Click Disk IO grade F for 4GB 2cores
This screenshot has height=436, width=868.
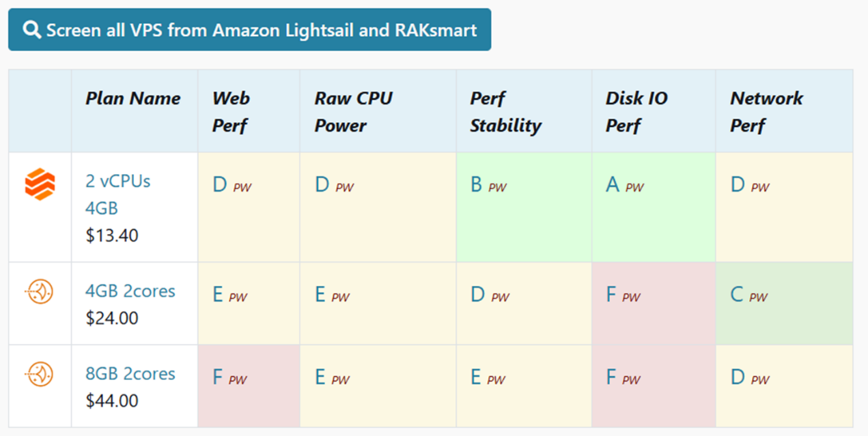tap(612, 295)
